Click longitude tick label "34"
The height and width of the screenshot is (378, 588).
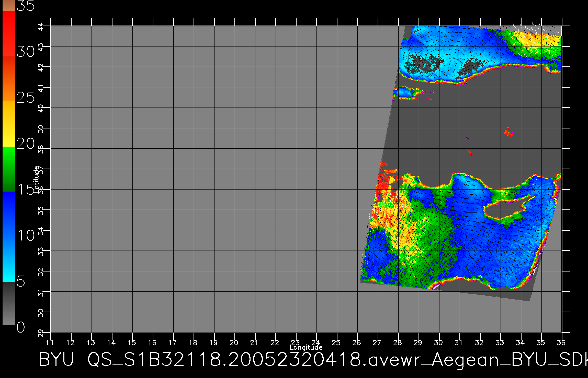[x=520, y=342]
